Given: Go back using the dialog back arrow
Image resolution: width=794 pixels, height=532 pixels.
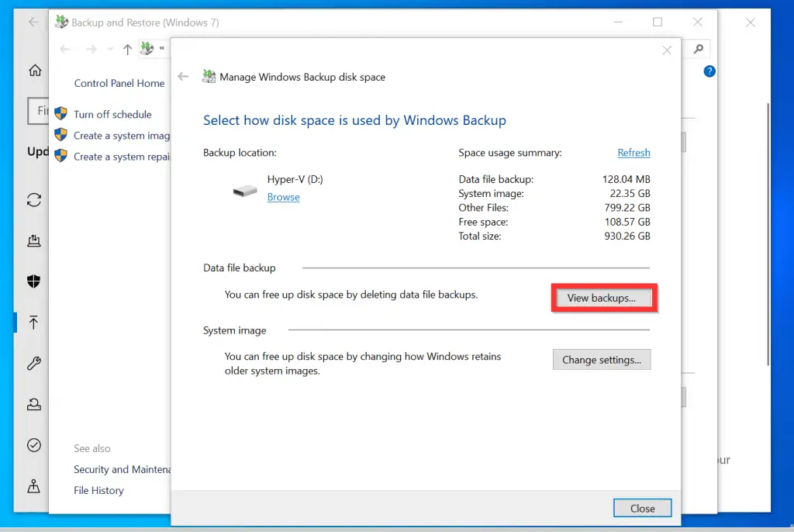Looking at the screenshot, I should click(183, 76).
